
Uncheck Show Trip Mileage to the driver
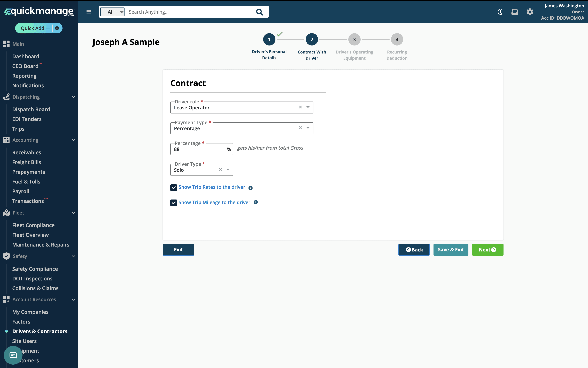click(173, 203)
